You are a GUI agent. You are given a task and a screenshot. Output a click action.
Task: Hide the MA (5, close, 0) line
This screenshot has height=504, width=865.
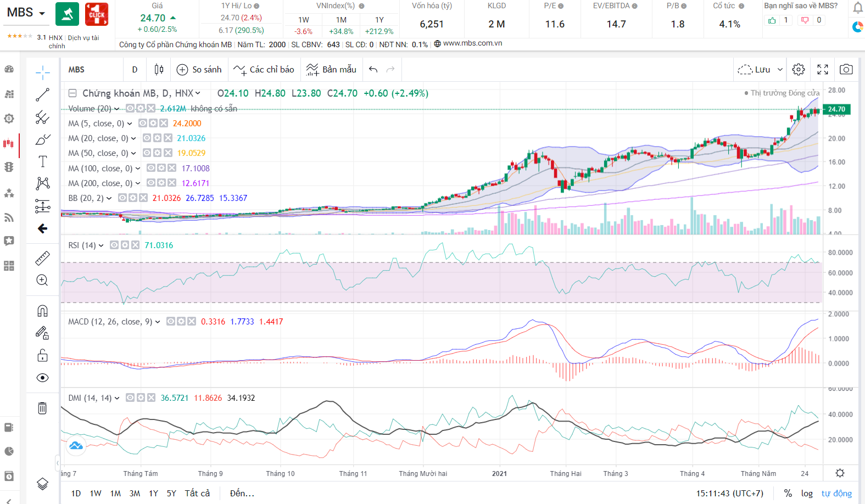click(x=143, y=124)
